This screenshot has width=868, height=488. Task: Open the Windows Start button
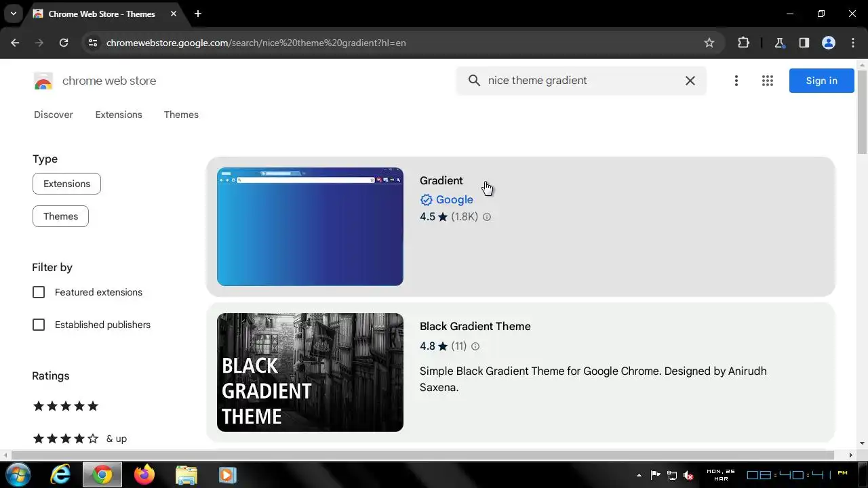coord(18,474)
